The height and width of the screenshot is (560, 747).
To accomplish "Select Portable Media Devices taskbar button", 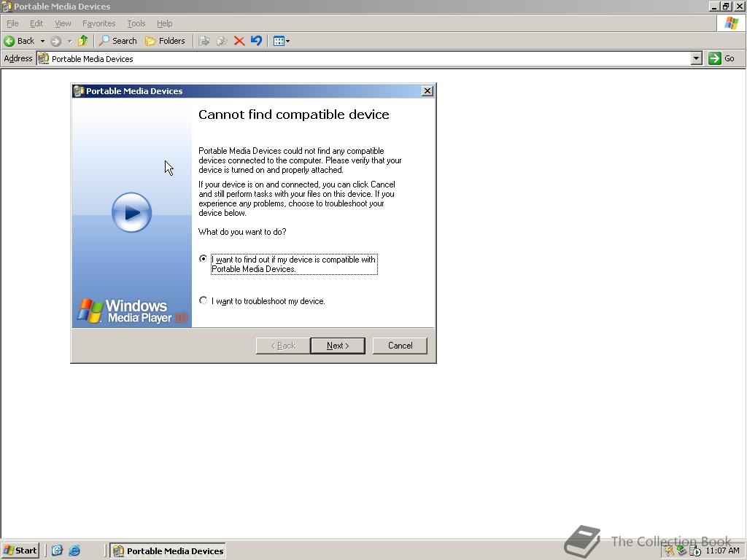I will (169, 551).
